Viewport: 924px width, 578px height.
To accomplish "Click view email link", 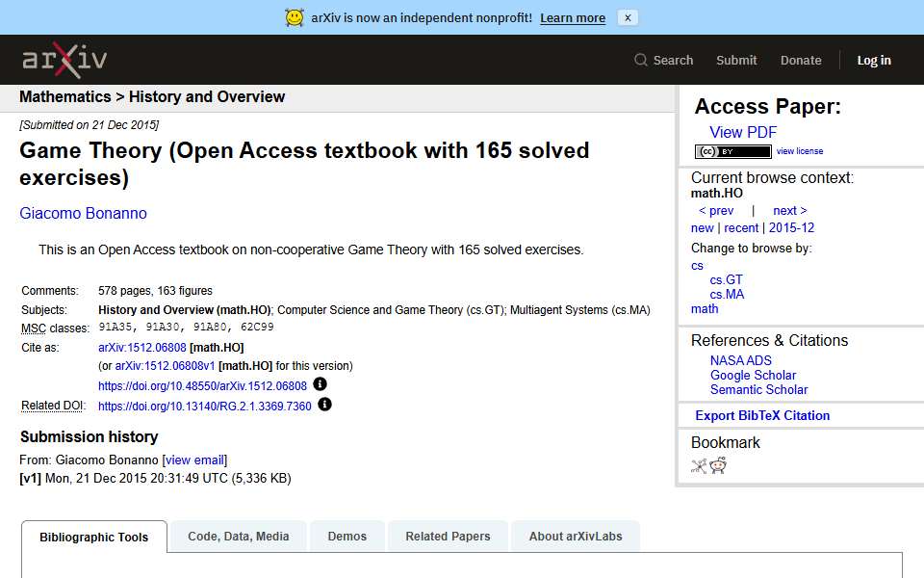I will coord(194,460).
